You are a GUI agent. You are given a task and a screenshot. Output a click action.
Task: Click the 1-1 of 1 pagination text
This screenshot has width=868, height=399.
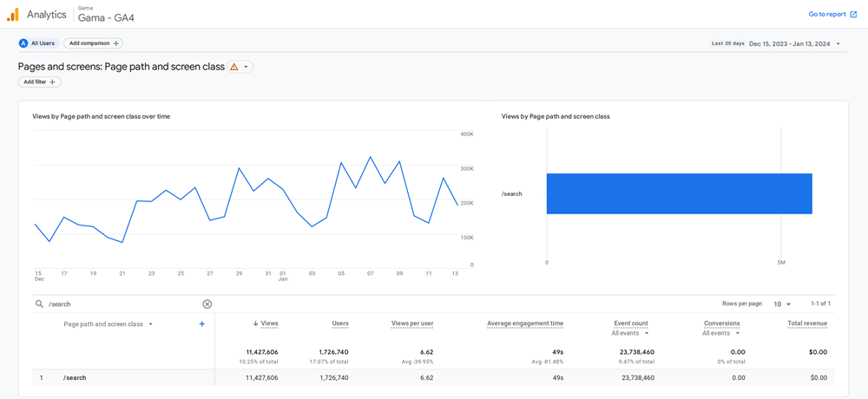point(821,304)
